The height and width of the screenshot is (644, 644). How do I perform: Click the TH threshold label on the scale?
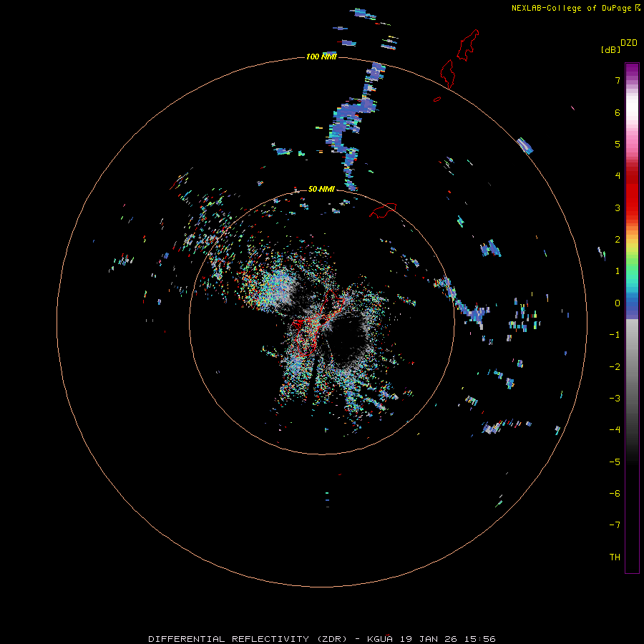click(615, 557)
